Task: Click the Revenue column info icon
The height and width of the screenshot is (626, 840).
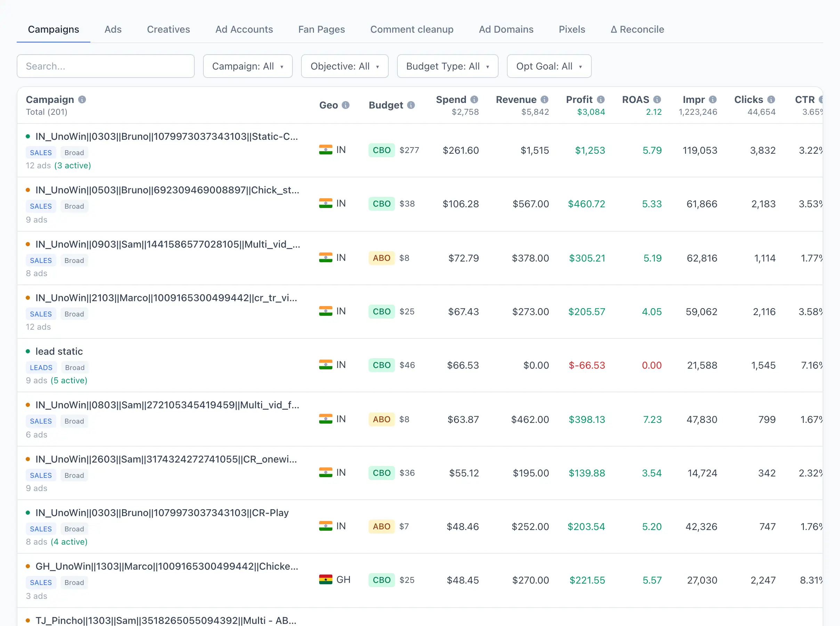Action: pyautogui.click(x=544, y=100)
